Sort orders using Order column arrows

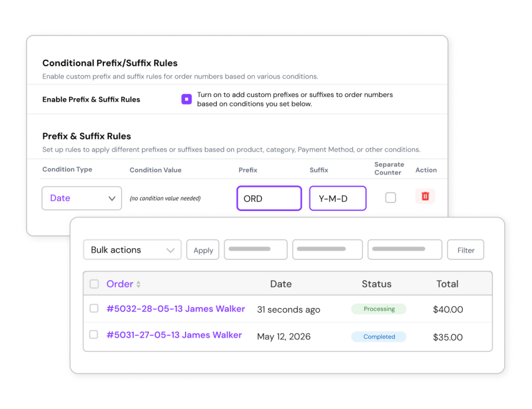coord(138,284)
